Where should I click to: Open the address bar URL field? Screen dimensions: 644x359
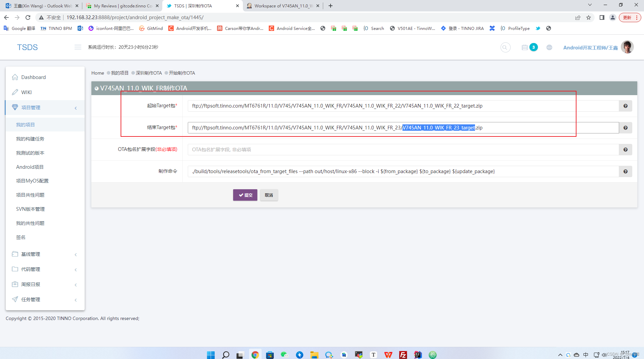coord(302,17)
